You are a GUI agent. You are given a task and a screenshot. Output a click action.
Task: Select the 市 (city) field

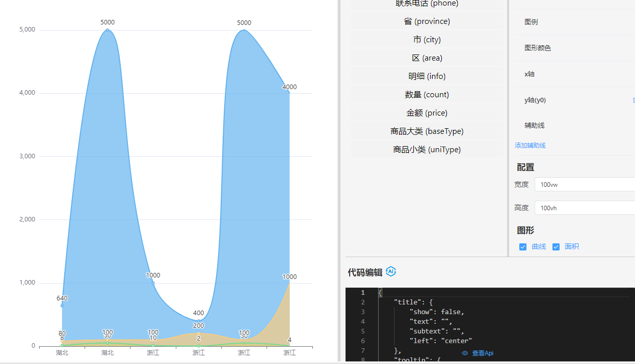427,40
